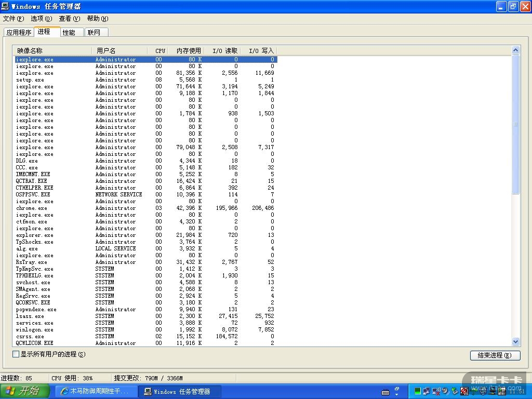Click green umbrella antivirus tray icon
Screen dimensions: 532x399
(x=473, y=391)
